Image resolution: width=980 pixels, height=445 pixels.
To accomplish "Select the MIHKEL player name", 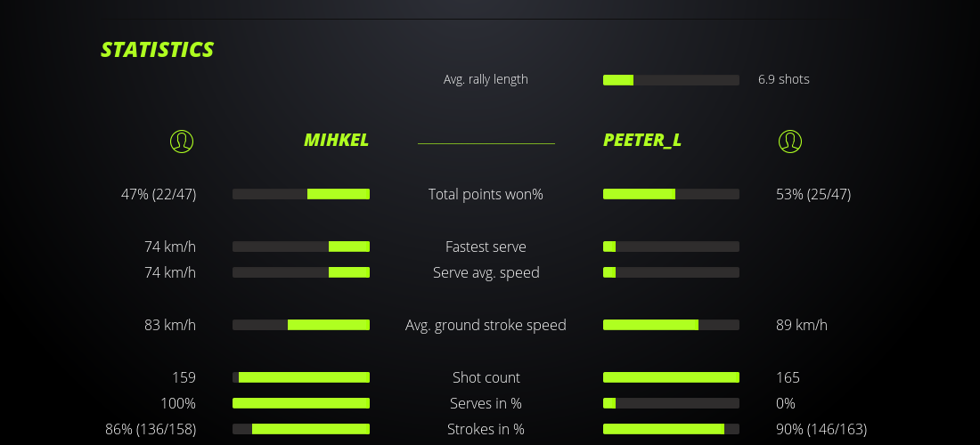I will 336,141.
